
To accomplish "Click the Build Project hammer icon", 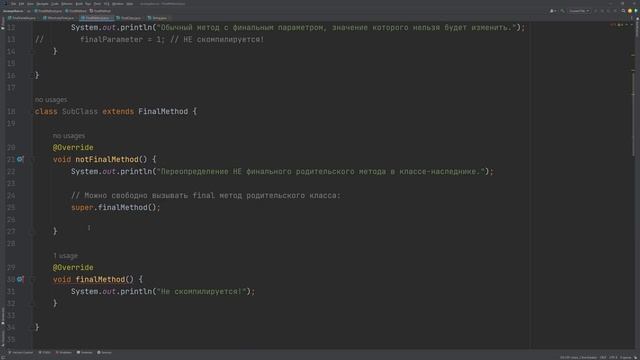I will tap(562, 11).
